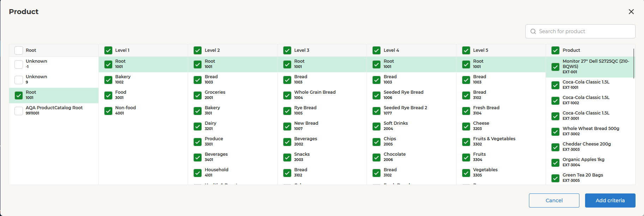Screen dimensions: 644x216
Task: Uncheck Whole Grain Bread 1004 checkbox
Action: 287,95
